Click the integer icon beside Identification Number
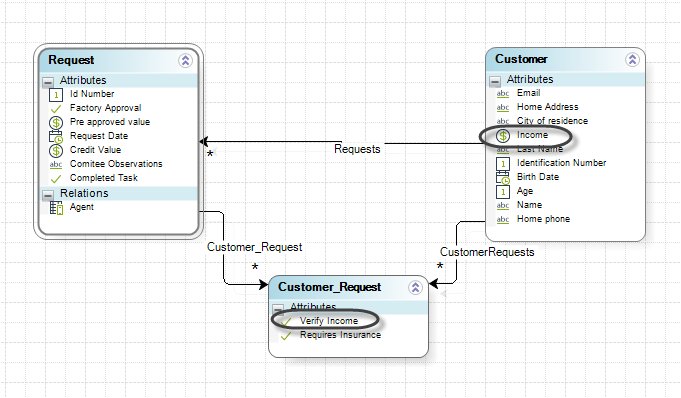Image resolution: width=681 pixels, height=398 pixels. [x=503, y=163]
